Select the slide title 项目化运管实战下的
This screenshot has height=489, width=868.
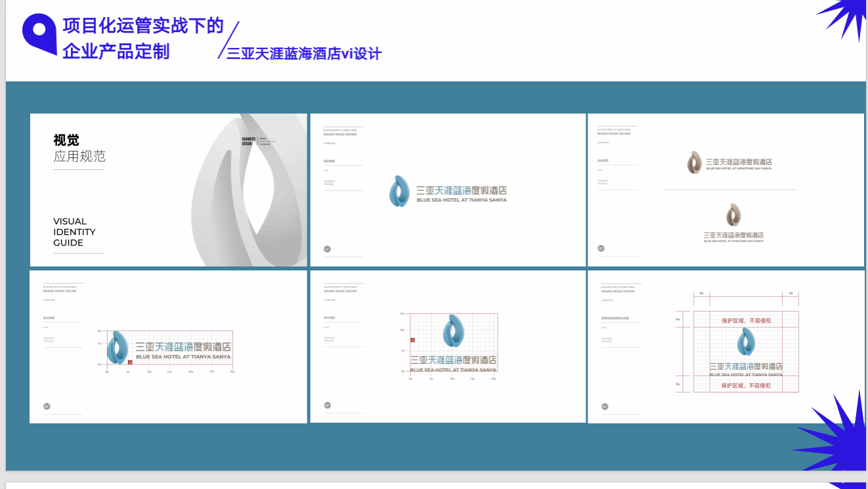143,26
